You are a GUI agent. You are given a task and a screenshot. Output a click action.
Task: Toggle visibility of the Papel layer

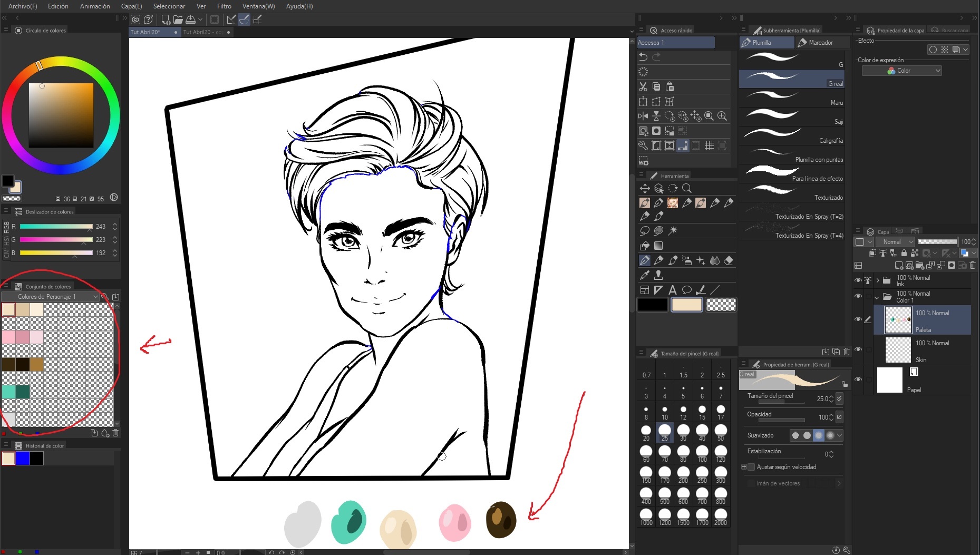(x=858, y=379)
